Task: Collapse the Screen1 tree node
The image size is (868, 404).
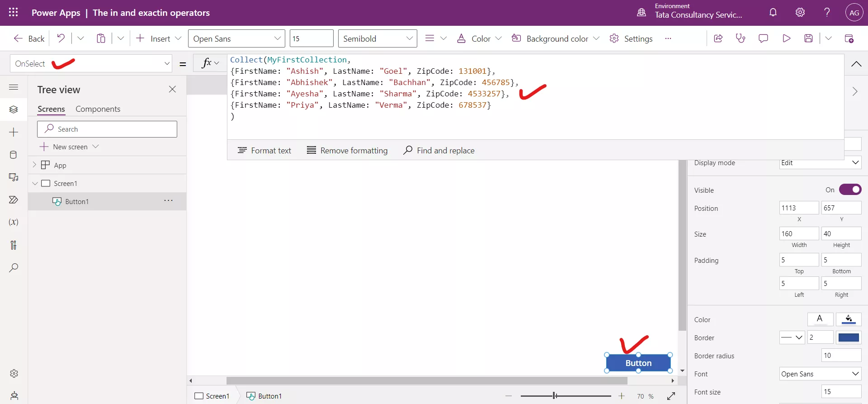Action: pos(35,183)
